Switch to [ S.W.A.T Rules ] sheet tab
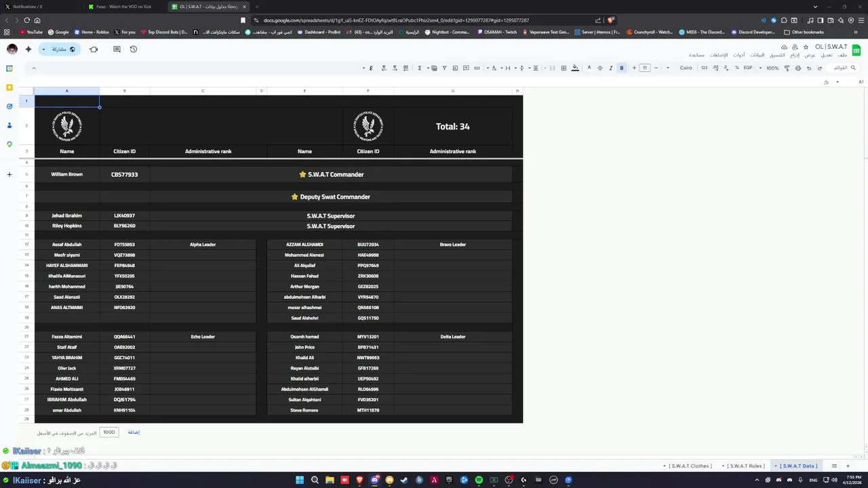Image resolution: width=868 pixels, height=488 pixels. 744,466
